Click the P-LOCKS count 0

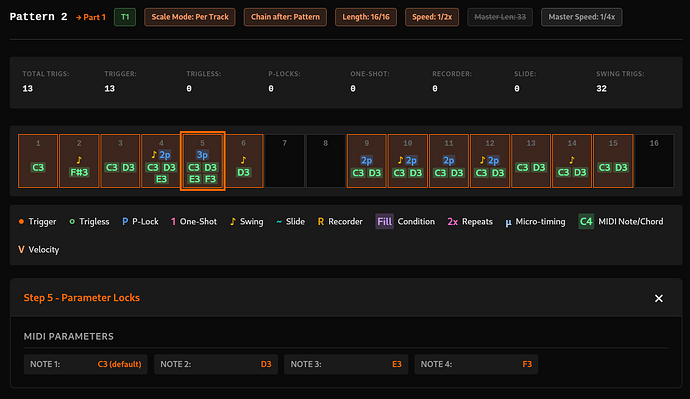coord(271,89)
